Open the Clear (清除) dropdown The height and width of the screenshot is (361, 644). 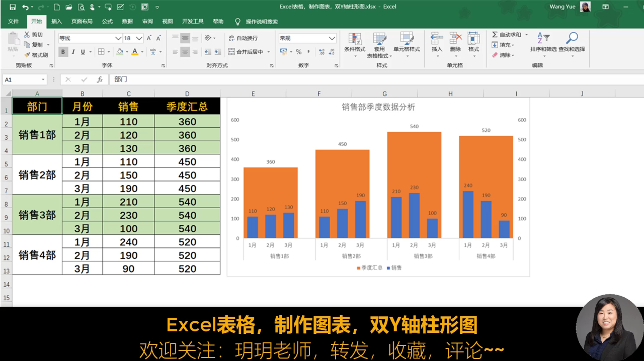pyautogui.click(x=503, y=55)
